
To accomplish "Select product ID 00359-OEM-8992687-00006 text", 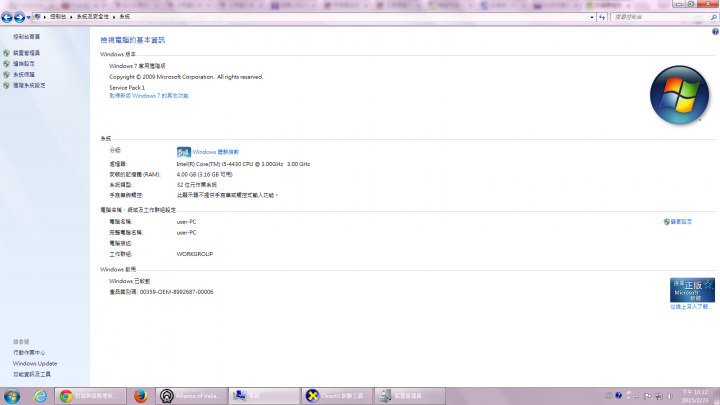I will tap(176, 292).
